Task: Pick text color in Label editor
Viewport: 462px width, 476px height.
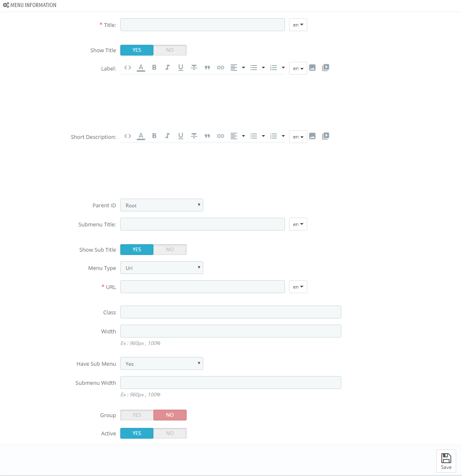Action: (141, 68)
